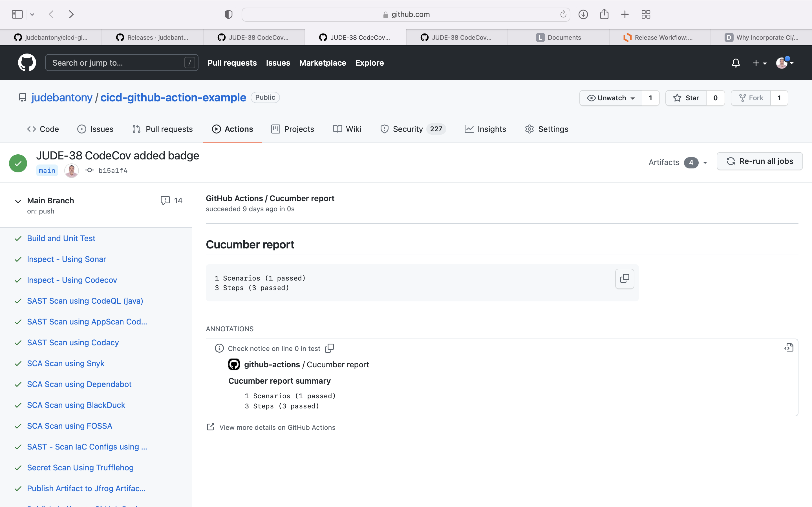Screen dimensions: 812x507
Task: Click the Safari share icon
Action: (x=604, y=14)
